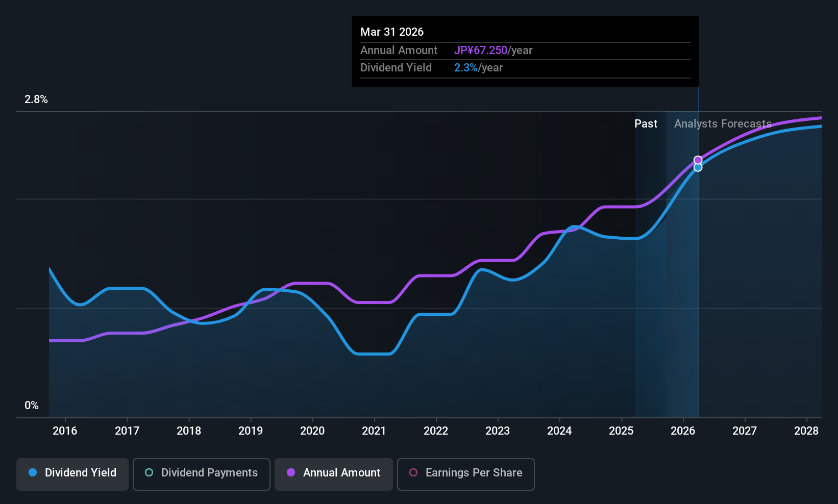The width and height of the screenshot is (838, 504).
Task: Click the 2025 x-axis label
Action: [621, 431]
